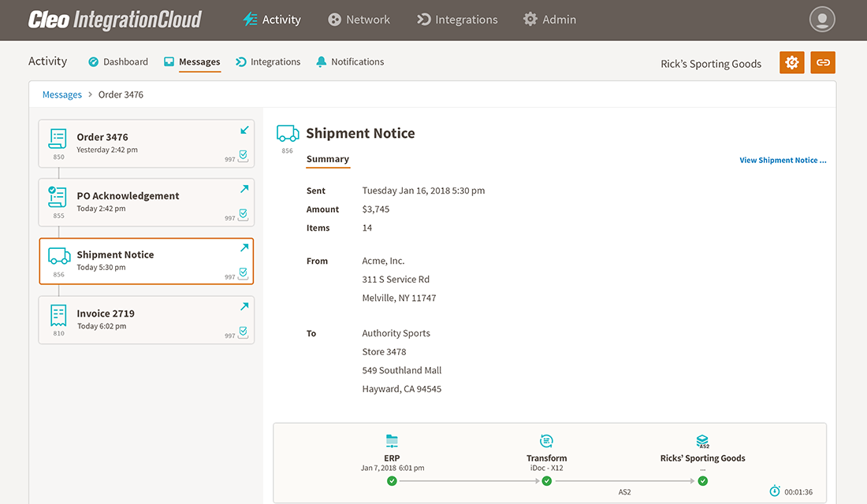Click outbound arrow on PO Acknowledgement card
Image resolution: width=867 pixels, height=504 pixels.
(x=244, y=189)
